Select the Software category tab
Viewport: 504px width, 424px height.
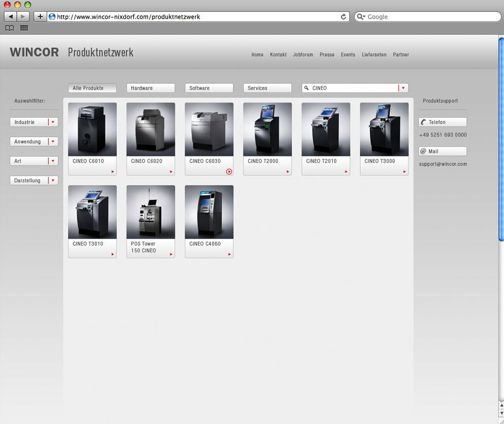(x=209, y=88)
